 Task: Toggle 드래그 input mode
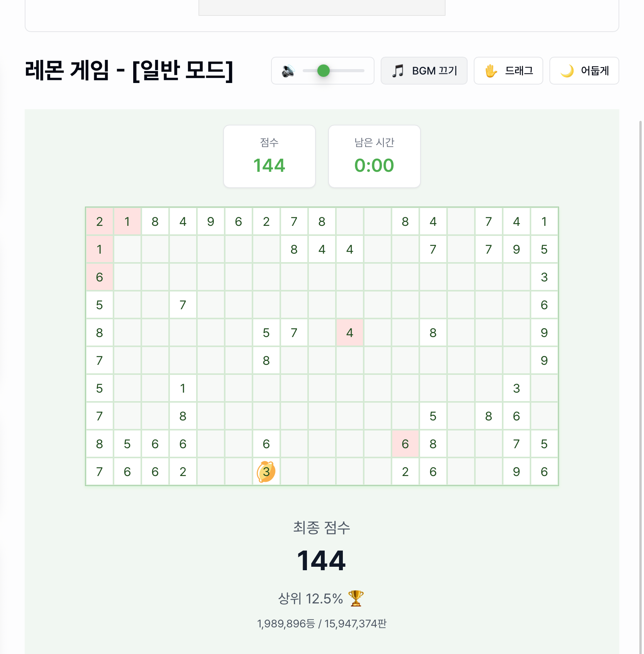tap(508, 71)
